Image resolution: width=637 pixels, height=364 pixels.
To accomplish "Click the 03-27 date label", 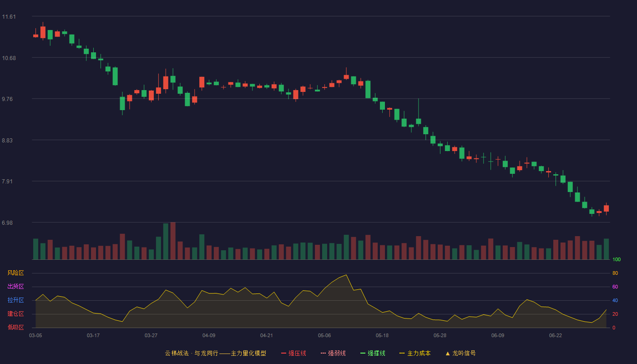I will point(151,335).
